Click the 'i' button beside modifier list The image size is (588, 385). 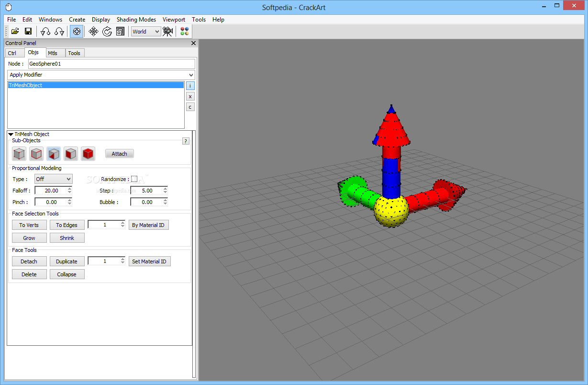[x=190, y=86]
